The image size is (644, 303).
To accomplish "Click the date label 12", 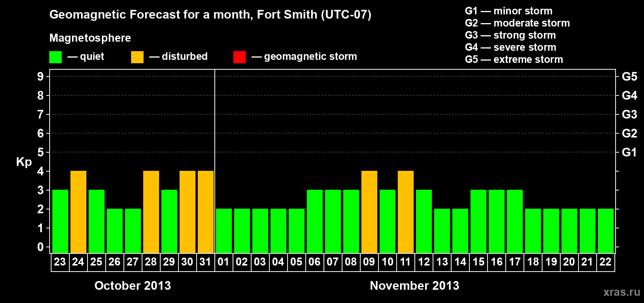I will tap(424, 262).
